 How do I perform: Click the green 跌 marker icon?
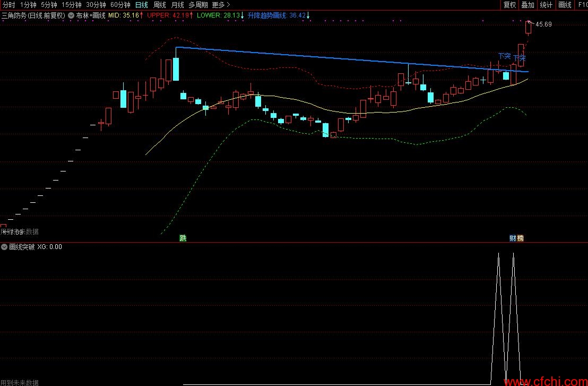183,238
